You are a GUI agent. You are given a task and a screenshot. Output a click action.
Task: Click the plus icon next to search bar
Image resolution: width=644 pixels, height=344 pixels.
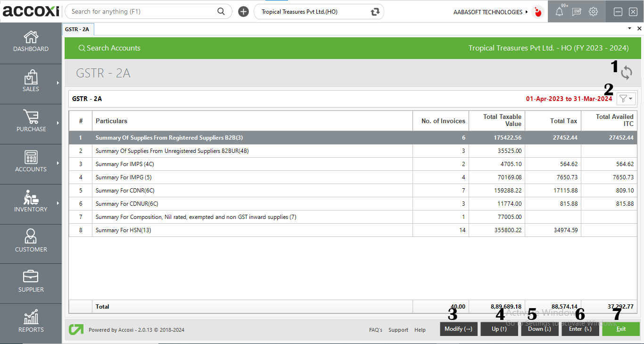tap(243, 12)
